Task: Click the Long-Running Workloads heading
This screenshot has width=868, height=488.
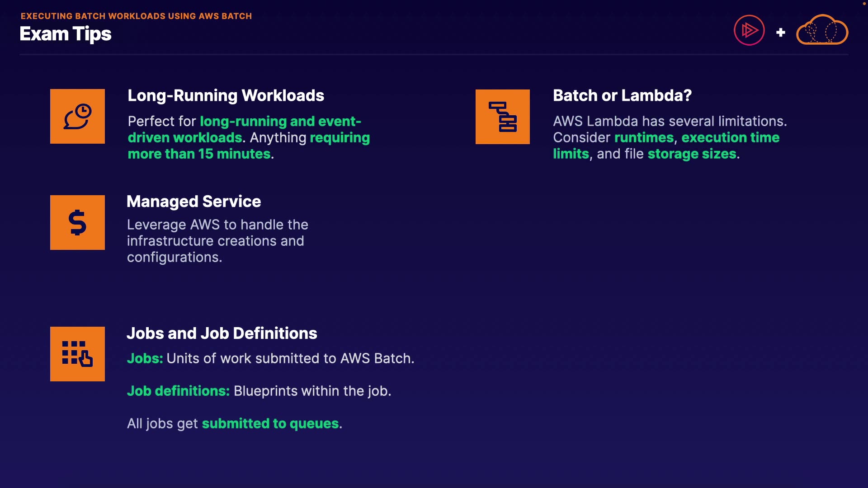Action: coord(226,95)
